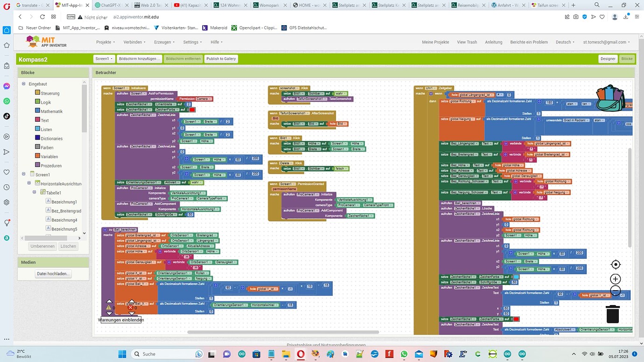The height and width of the screenshot is (362, 644).
Task: Click the yellow warning triangle counter
Action: pos(108,307)
